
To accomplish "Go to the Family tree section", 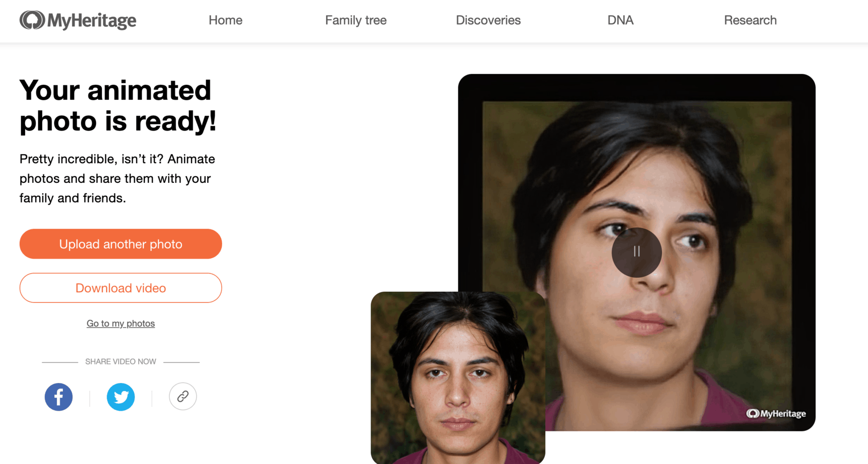I will point(355,21).
